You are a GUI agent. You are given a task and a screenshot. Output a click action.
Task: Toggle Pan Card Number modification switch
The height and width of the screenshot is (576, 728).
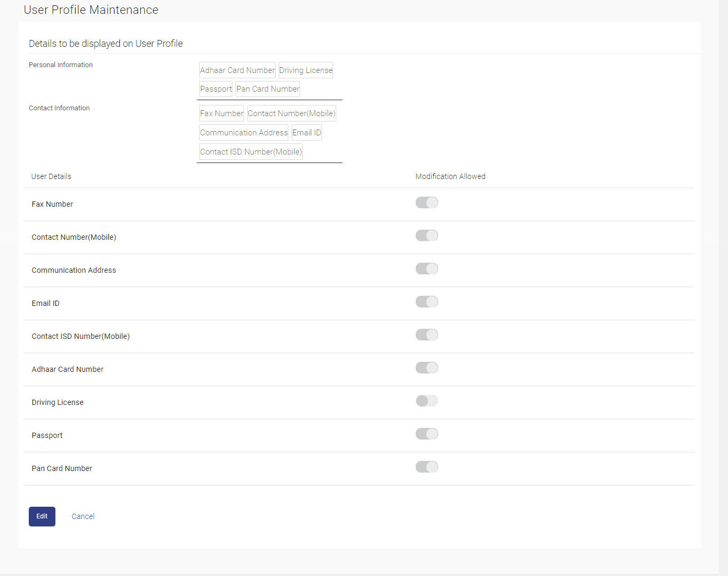[x=426, y=467]
